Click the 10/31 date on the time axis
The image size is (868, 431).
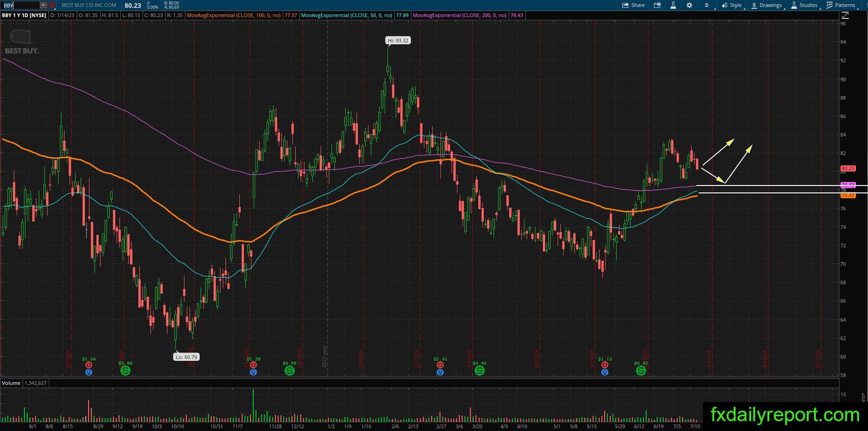(x=217, y=426)
